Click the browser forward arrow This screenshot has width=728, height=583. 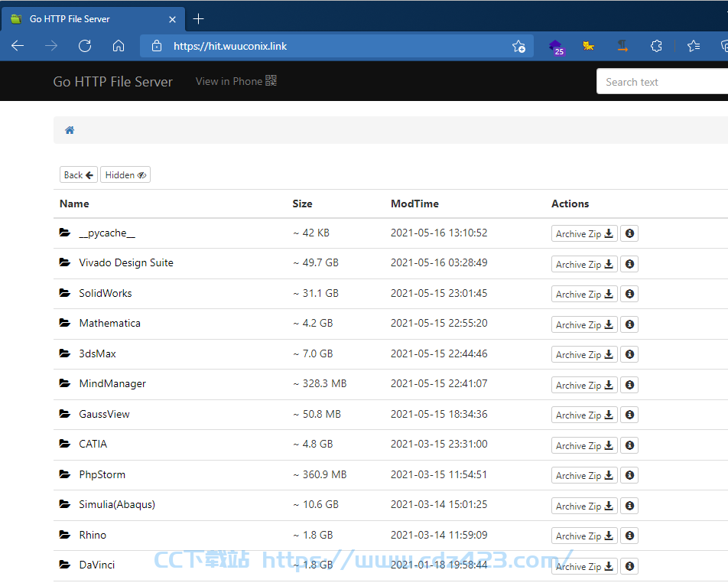coord(51,46)
